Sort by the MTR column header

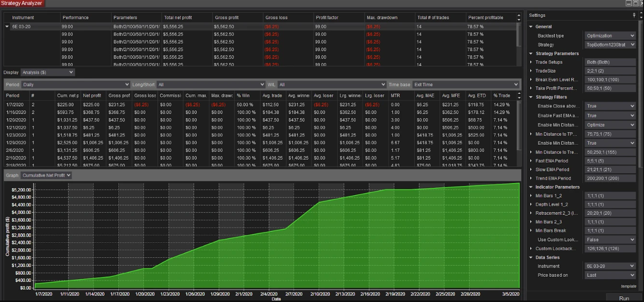point(401,96)
